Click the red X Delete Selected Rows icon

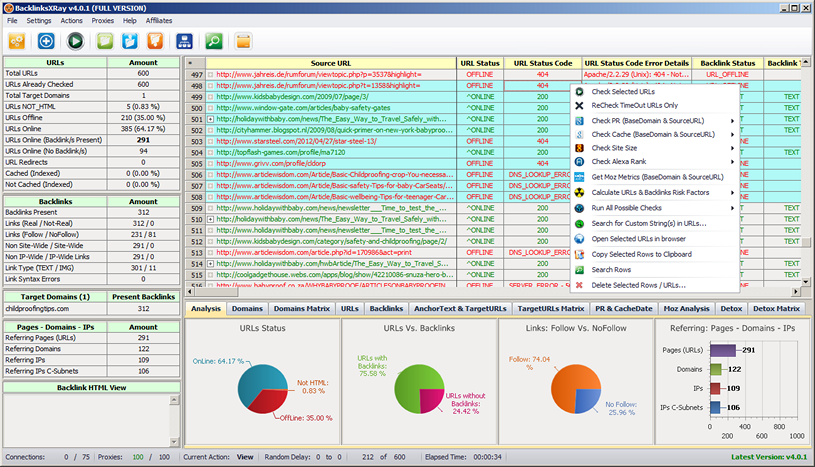click(x=580, y=285)
